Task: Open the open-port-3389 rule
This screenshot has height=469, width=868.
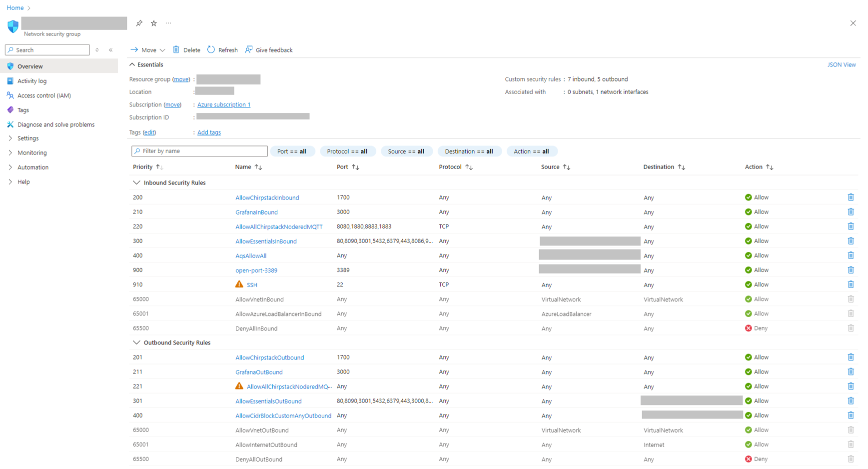Action: 256,270
